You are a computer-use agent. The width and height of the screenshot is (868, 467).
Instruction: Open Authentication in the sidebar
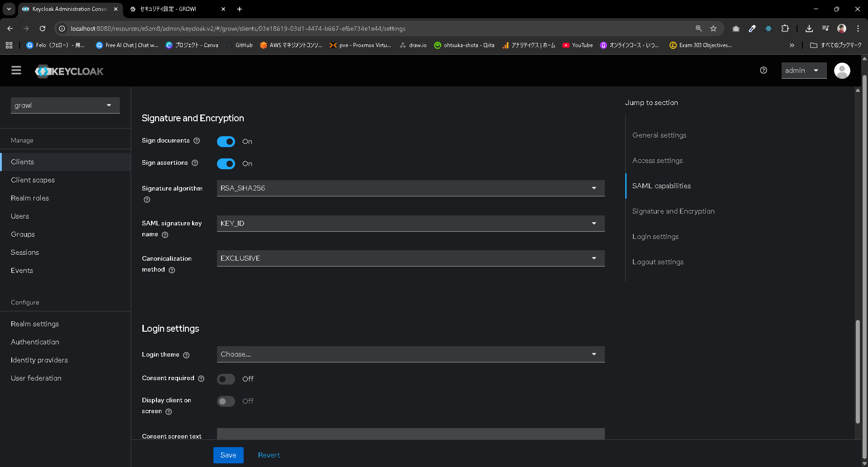tap(66, 342)
